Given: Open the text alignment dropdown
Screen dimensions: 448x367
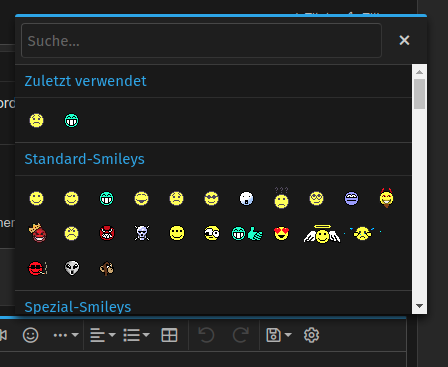Looking at the screenshot, I should point(103,335).
